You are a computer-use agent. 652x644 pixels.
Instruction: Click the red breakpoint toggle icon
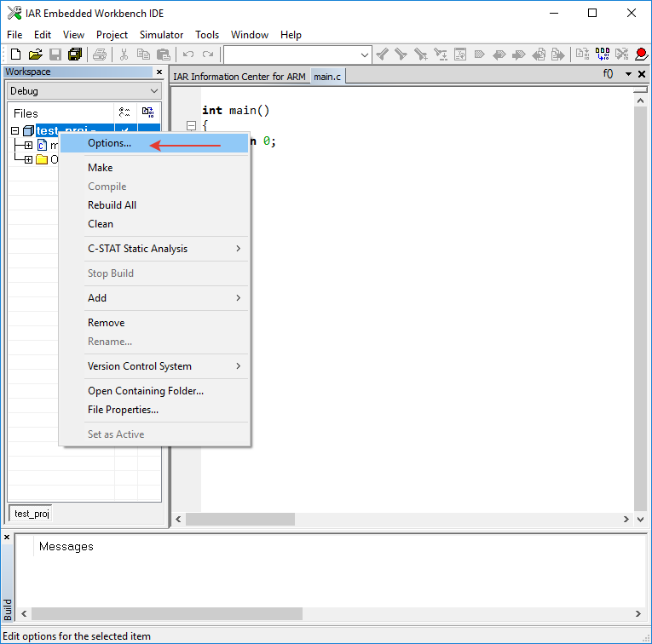click(641, 55)
